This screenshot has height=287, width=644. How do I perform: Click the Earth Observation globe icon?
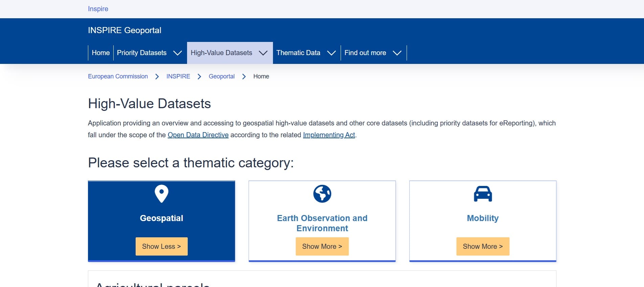(x=322, y=194)
